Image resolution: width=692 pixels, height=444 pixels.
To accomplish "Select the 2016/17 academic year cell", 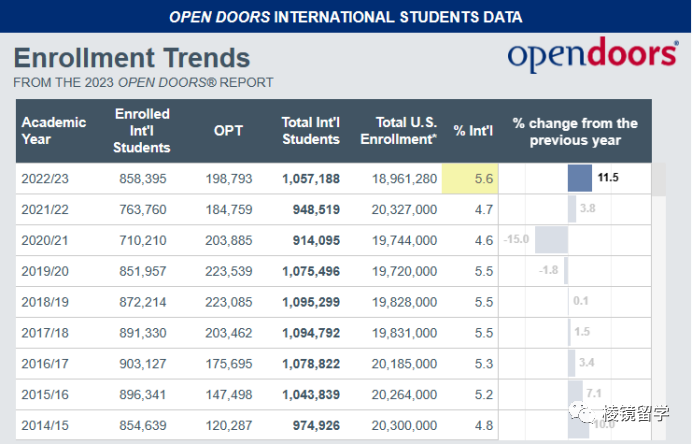I will 45,364.
